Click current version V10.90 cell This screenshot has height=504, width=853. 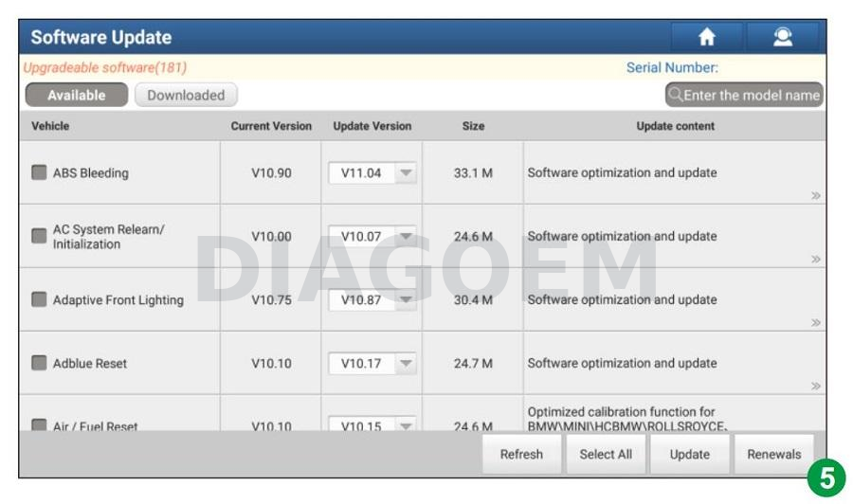(x=271, y=172)
